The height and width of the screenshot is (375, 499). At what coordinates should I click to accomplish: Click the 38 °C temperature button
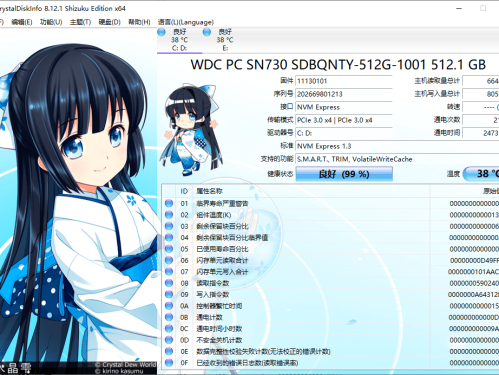(x=481, y=174)
